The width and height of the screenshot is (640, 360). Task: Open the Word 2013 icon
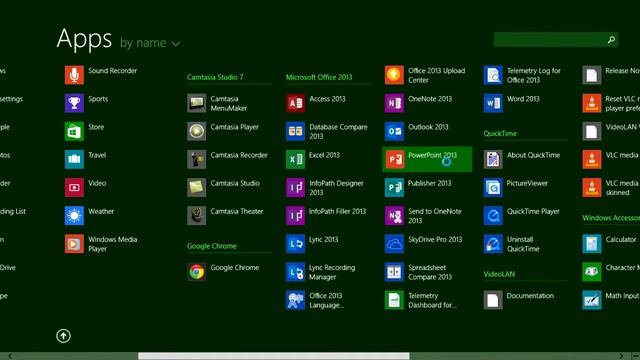point(493,103)
